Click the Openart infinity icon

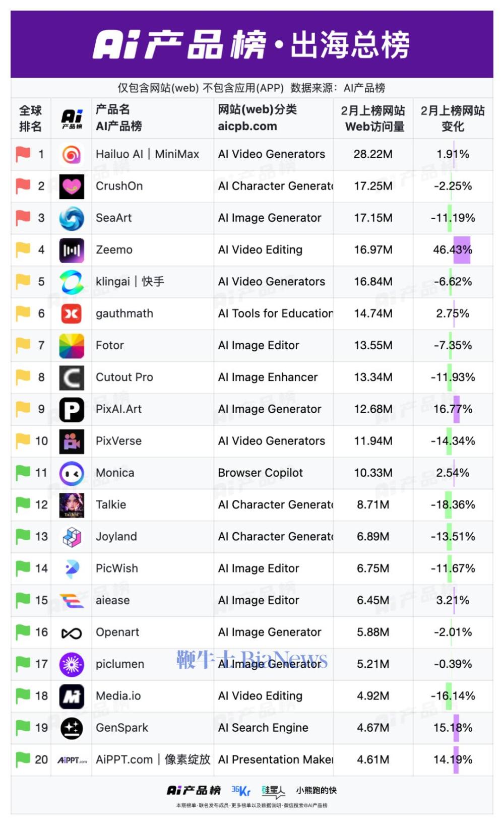[x=72, y=633]
